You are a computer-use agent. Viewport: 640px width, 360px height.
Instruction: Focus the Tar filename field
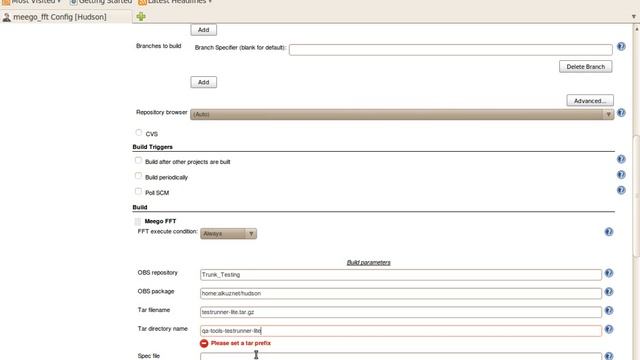(401, 312)
